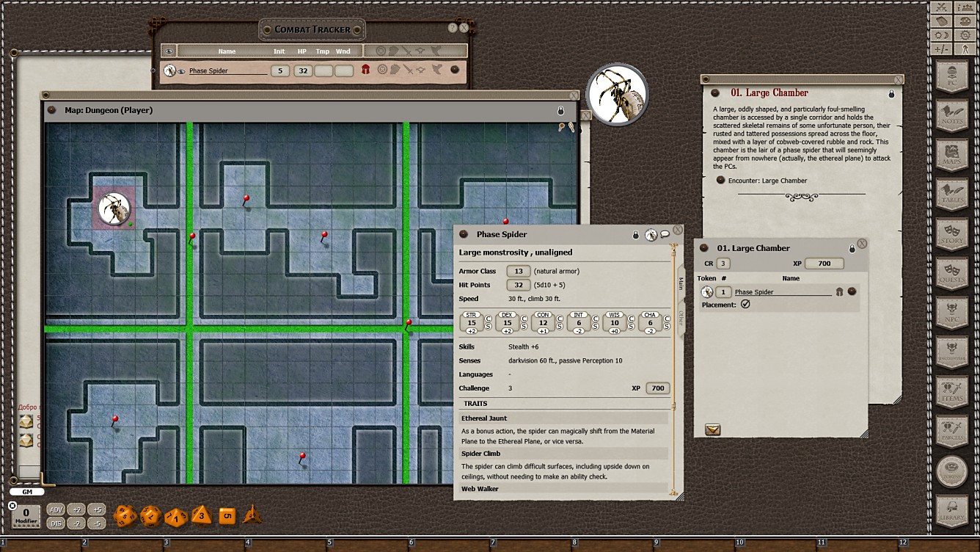
Task: Toggle the Phase Spider visibility eye in the combat tracker
Action: pos(182,70)
